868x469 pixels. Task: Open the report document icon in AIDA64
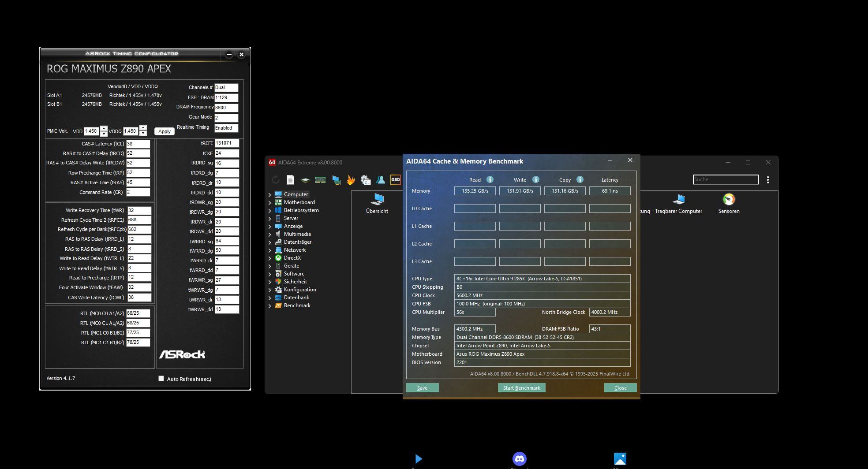pos(290,180)
